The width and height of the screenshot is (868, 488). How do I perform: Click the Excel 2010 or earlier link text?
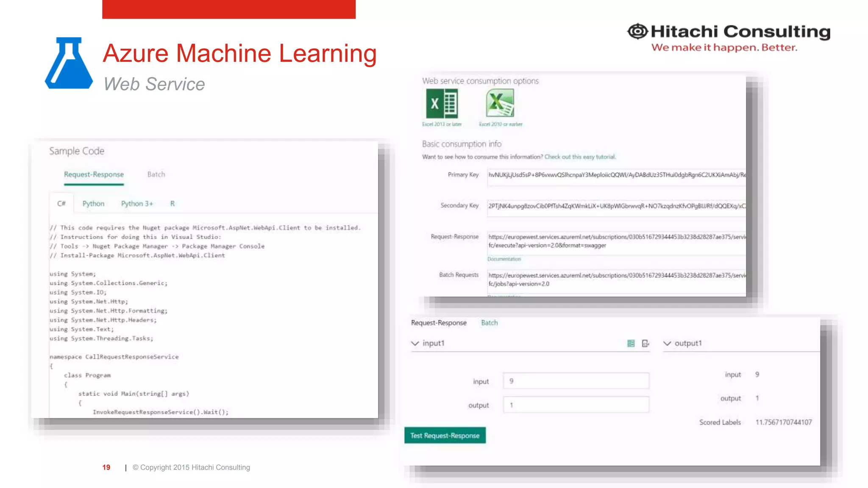point(501,124)
